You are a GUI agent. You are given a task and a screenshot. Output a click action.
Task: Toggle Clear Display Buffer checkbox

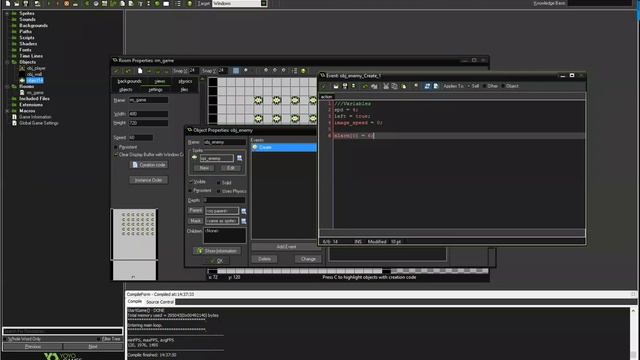click(116, 155)
